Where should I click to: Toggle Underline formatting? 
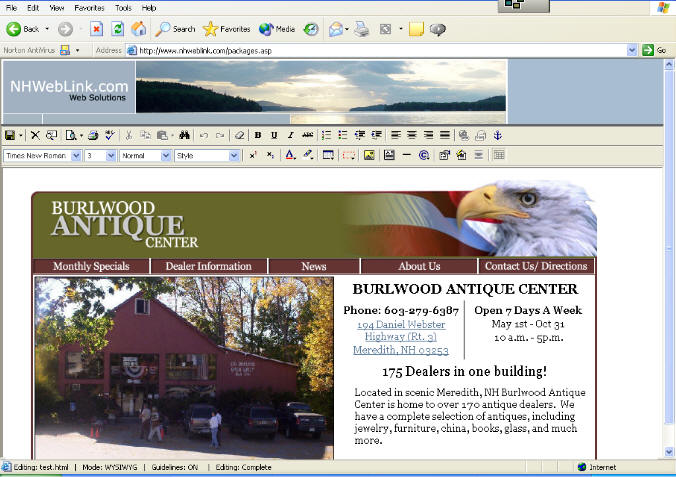coord(274,135)
